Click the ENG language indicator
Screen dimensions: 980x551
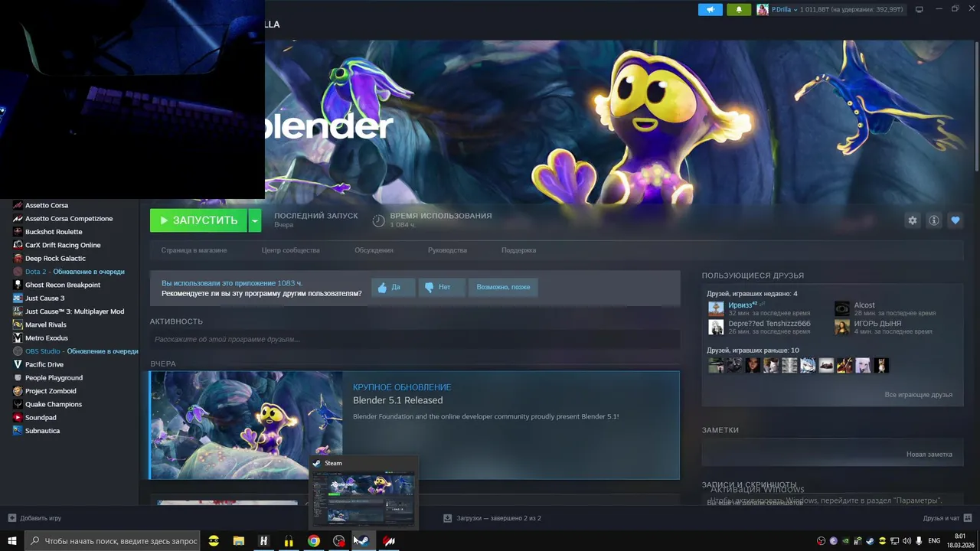point(934,541)
